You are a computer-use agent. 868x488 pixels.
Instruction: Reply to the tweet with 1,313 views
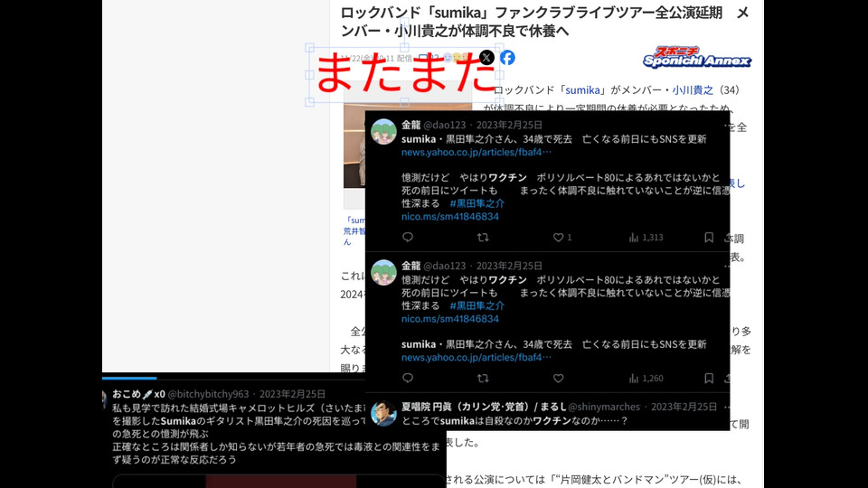pos(408,238)
